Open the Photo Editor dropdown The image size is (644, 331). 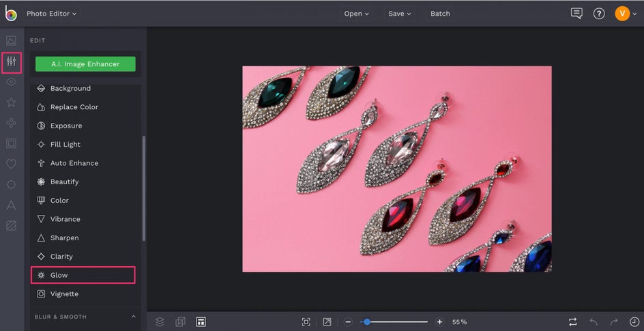(51, 14)
